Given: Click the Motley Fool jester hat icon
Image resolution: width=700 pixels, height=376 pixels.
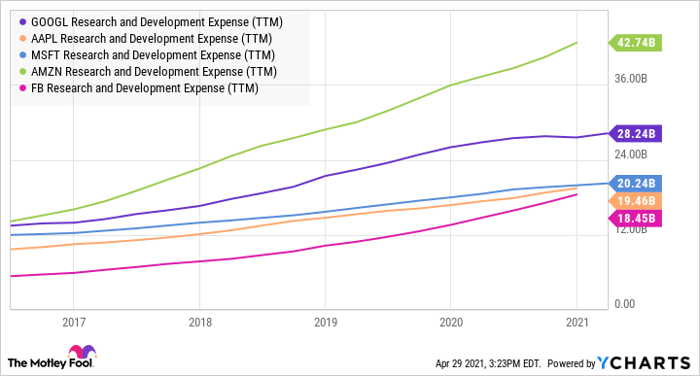Looking at the screenshot, I should (x=82, y=351).
